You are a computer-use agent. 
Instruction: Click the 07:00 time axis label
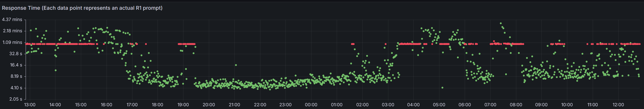coord(490,105)
